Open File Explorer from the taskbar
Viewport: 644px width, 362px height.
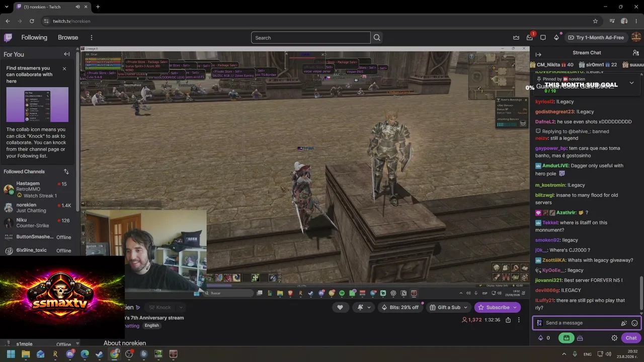(26, 354)
